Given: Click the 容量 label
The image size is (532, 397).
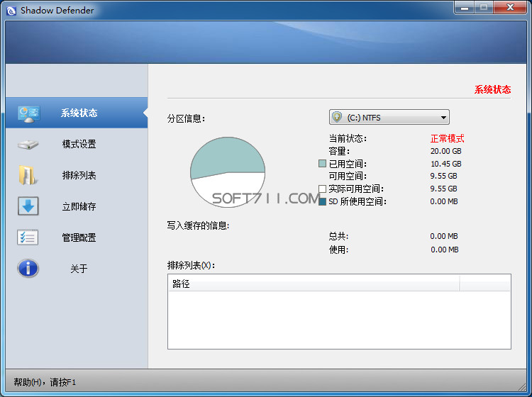Looking at the screenshot, I should click(339, 151).
